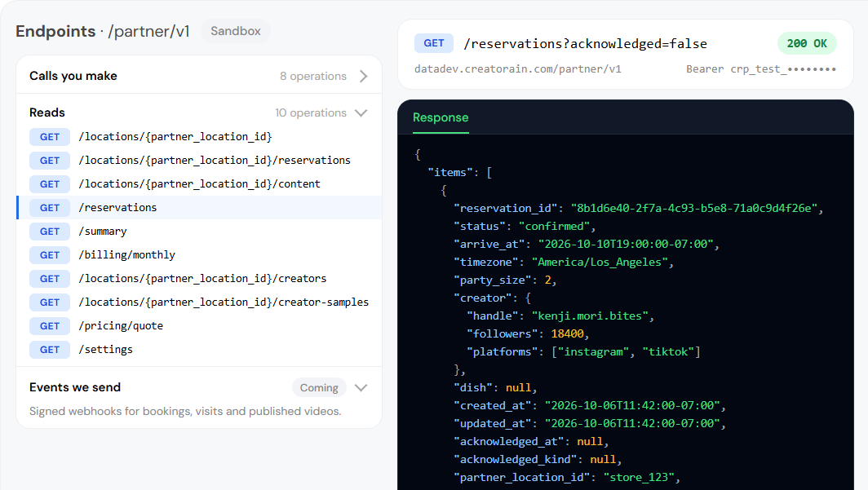
Task: Click the 10 operations count label
Action: (x=311, y=113)
